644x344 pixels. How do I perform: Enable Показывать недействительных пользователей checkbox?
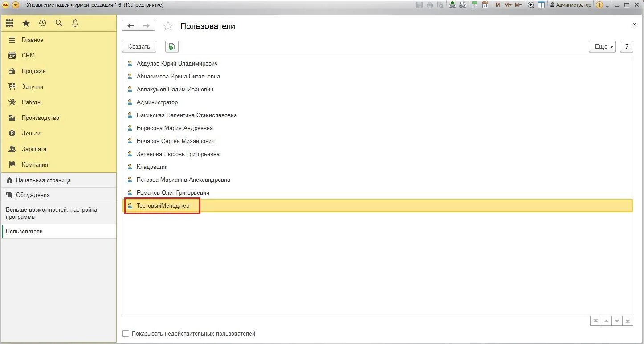click(126, 333)
